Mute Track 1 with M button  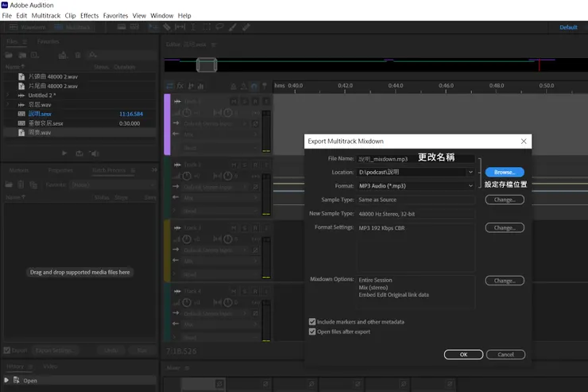click(234, 102)
